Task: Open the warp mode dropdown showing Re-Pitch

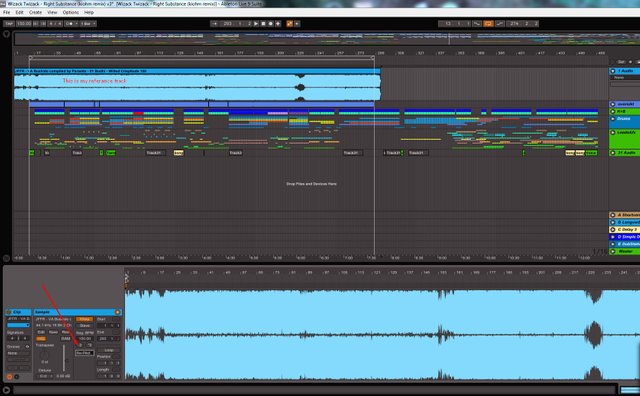Action: click(85, 353)
